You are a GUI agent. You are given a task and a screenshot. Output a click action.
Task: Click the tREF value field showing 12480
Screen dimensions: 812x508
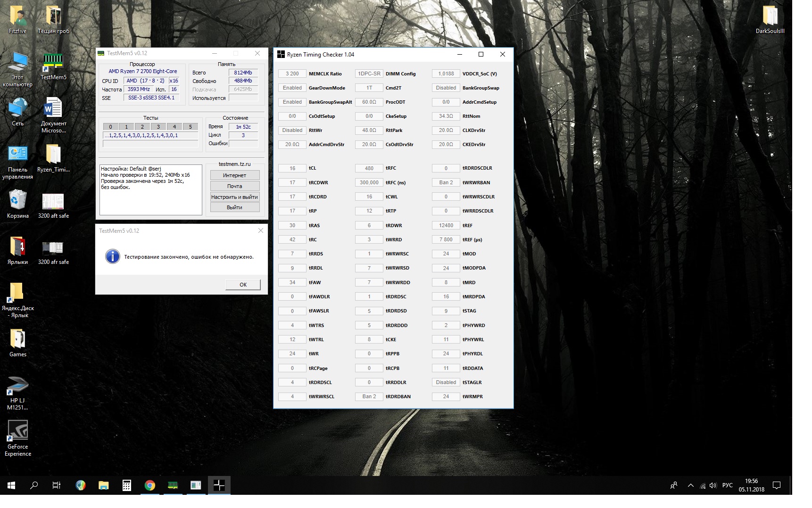click(446, 225)
